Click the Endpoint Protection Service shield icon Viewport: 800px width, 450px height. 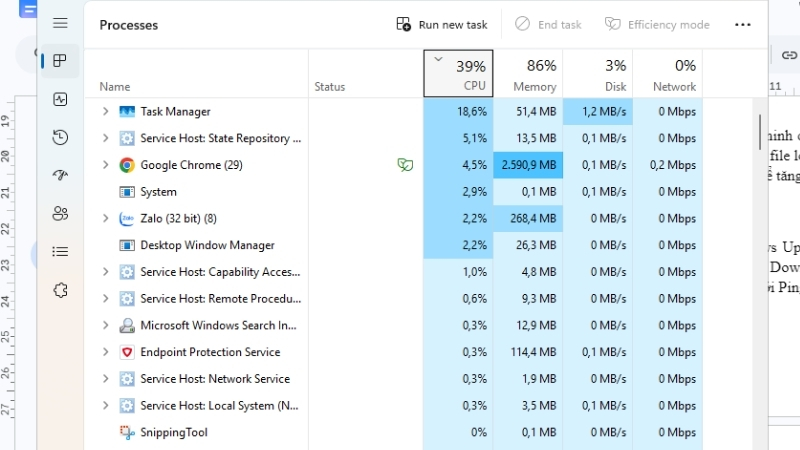point(127,352)
